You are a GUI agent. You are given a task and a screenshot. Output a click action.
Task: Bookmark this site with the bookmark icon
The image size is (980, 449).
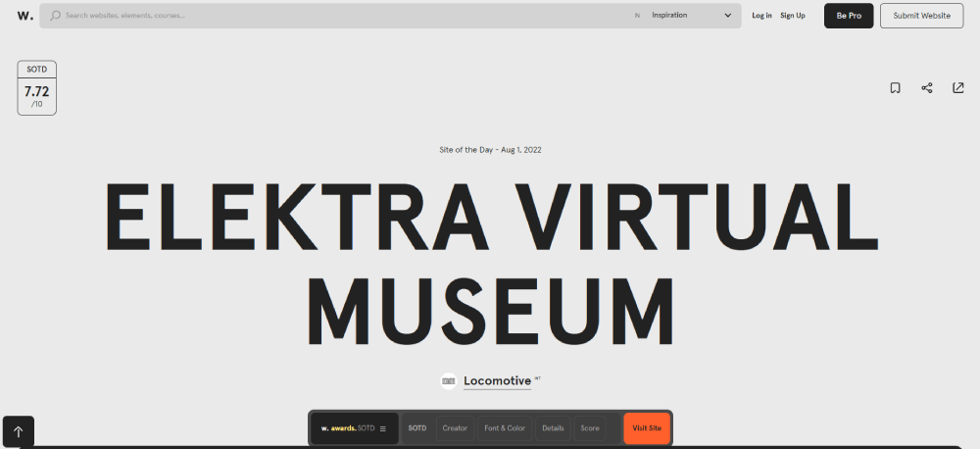tap(895, 88)
